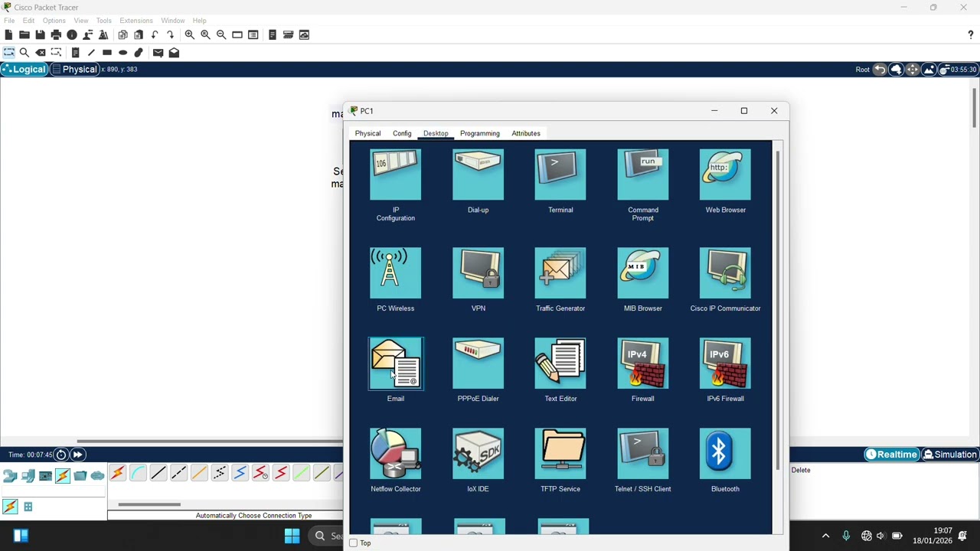Viewport: 980px width, 551px height.
Task: Launch the Dial-up app
Action: (x=478, y=181)
